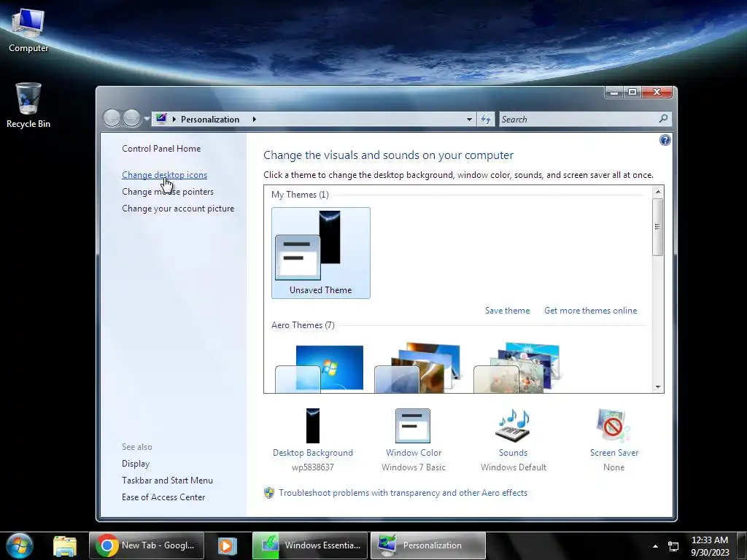Click the Personalization icon in address bar

pyautogui.click(x=161, y=119)
